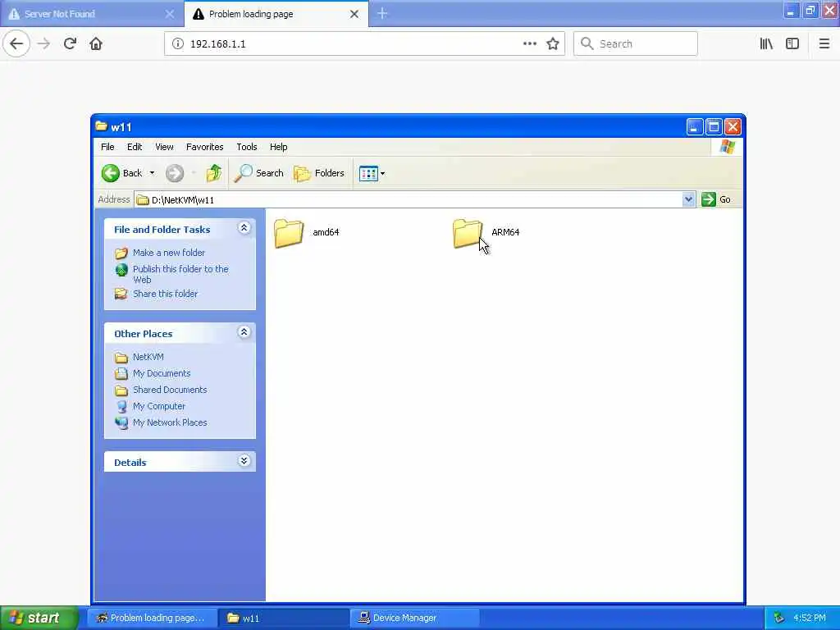Image resolution: width=840 pixels, height=630 pixels.
Task: Open My Network Places link
Action: 170,422
